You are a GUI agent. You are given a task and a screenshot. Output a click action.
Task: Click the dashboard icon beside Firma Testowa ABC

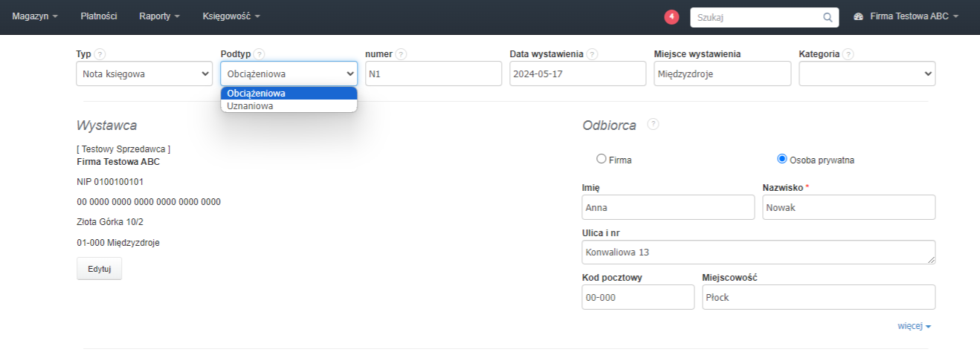coord(858,16)
